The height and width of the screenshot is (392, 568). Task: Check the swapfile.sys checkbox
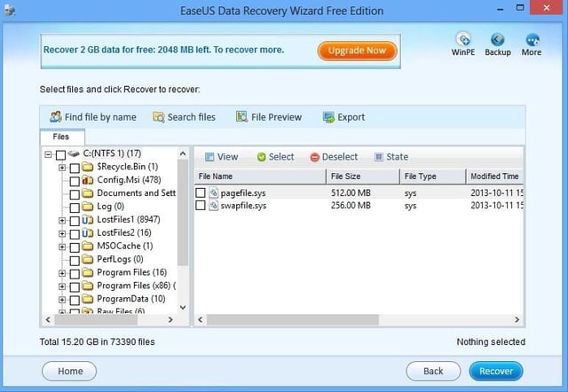(201, 205)
